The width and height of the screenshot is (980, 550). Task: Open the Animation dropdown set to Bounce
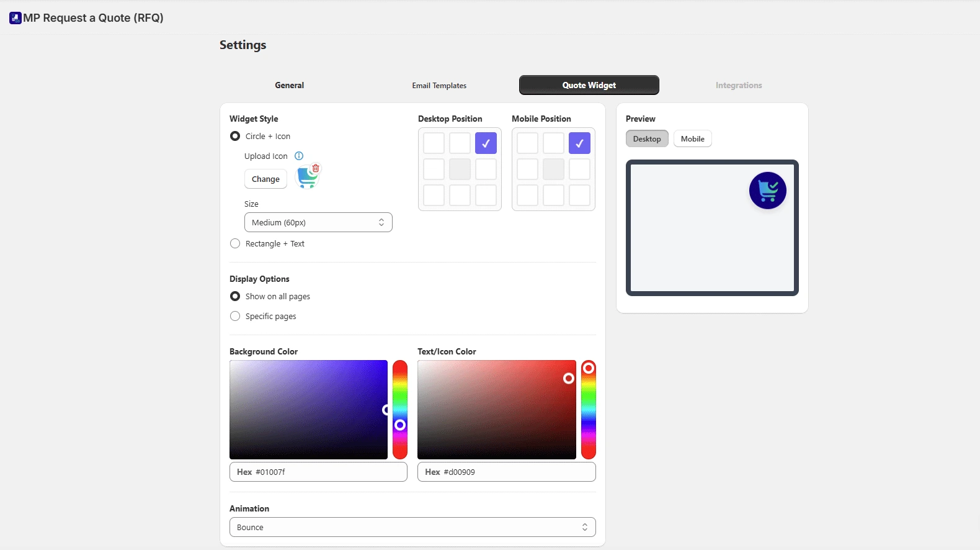[x=412, y=527]
